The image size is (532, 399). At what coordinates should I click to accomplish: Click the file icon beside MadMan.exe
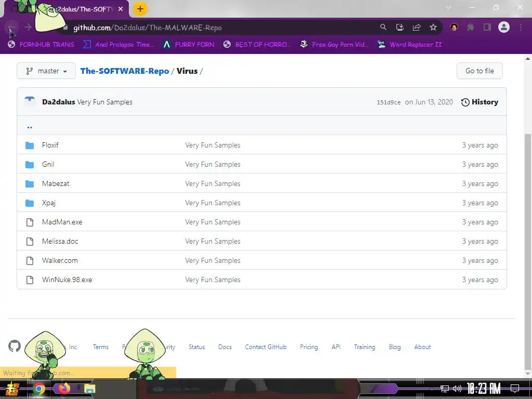(x=30, y=222)
